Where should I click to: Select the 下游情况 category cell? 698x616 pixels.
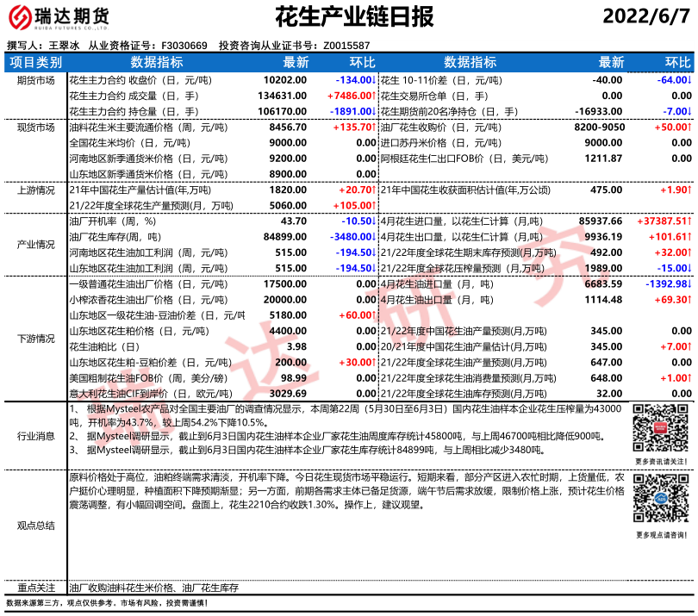click(35, 338)
